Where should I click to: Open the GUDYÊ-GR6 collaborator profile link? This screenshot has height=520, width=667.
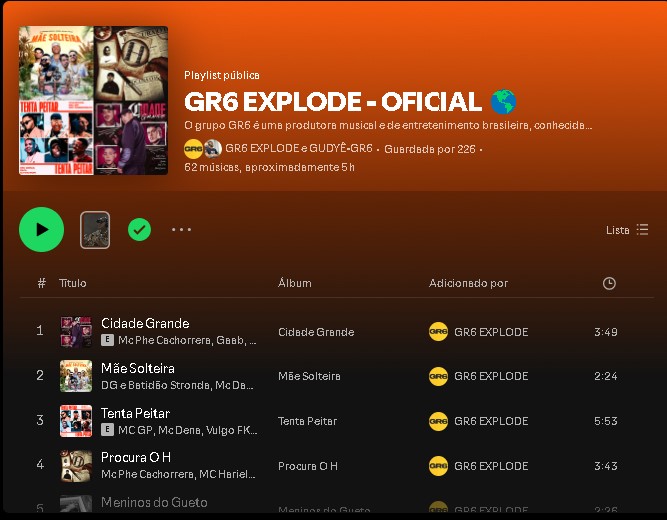tap(341, 149)
